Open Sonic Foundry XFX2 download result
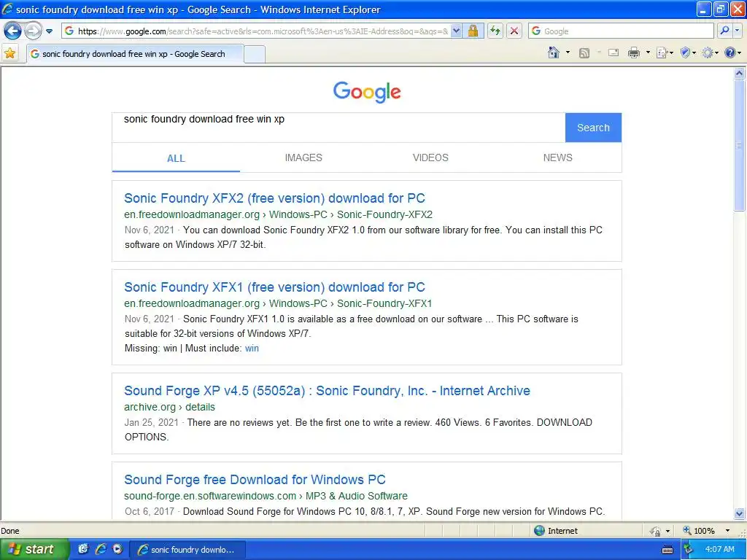Image resolution: width=747 pixels, height=560 pixels. (274, 198)
